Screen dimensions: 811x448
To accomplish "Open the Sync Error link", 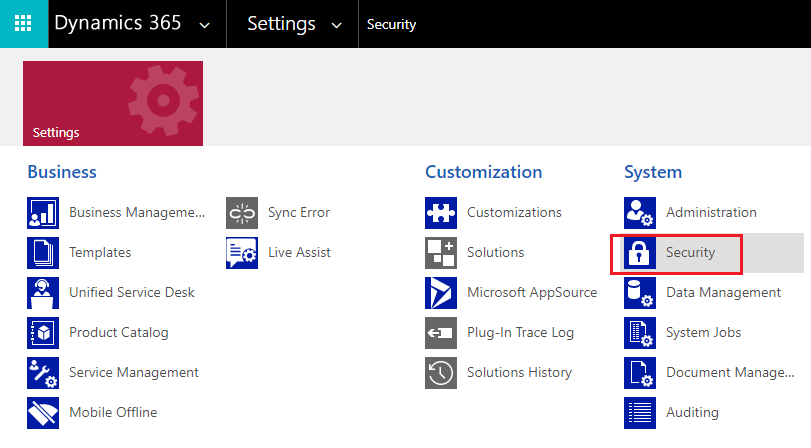I will (299, 212).
